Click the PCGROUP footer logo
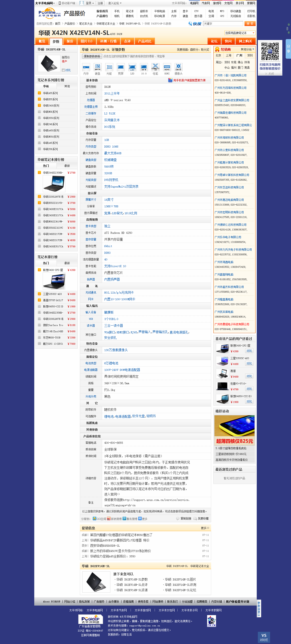Image resolution: width=291 pixels, height=644 pixels. pos(90,619)
